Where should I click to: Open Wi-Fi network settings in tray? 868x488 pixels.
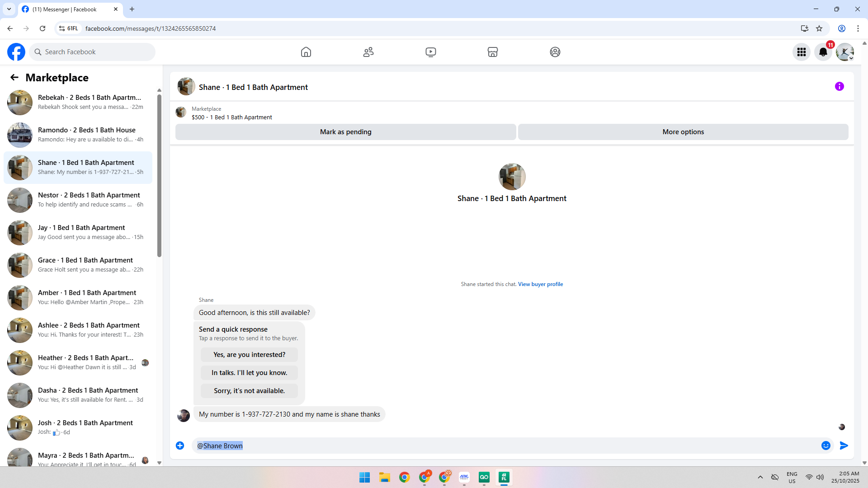click(809, 477)
